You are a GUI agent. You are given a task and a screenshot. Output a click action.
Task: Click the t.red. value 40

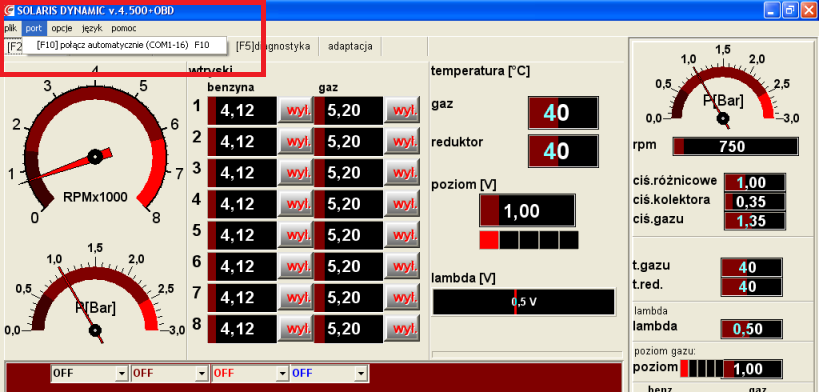pos(751,286)
